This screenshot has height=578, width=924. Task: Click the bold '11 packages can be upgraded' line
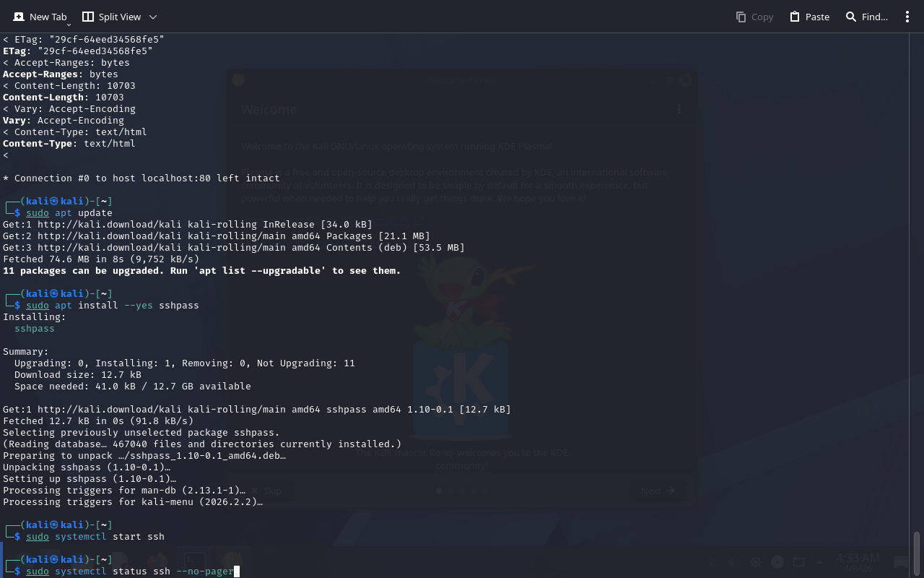(x=201, y=271)
